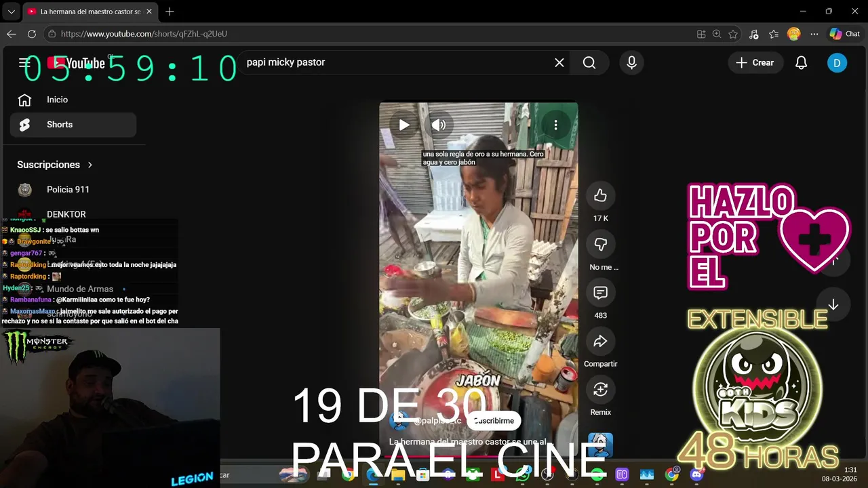This screenshot has width=868, height=488.
Task: Open the sound thumbnail below Remix
Action: pos(600,445)
